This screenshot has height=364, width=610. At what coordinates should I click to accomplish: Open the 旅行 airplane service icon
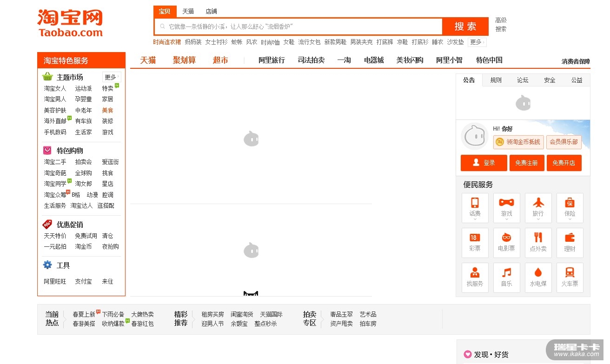[538, 208]
